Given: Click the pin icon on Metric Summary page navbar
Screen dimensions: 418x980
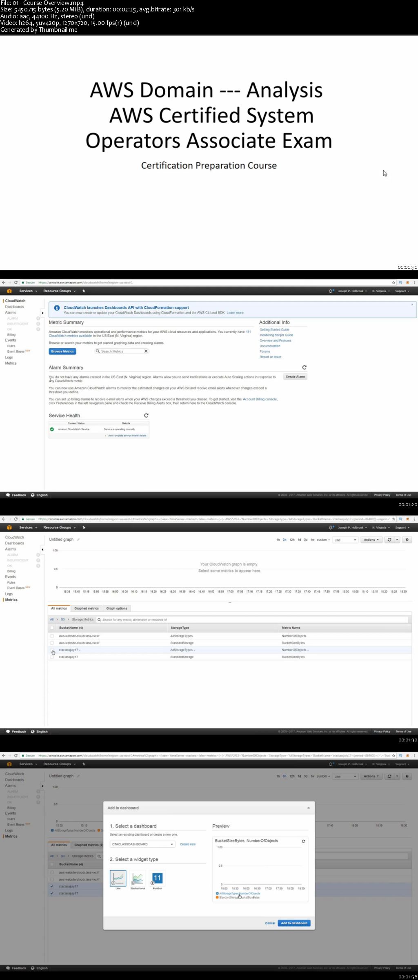Looking at the screenshot, I should tap(84, 291).
